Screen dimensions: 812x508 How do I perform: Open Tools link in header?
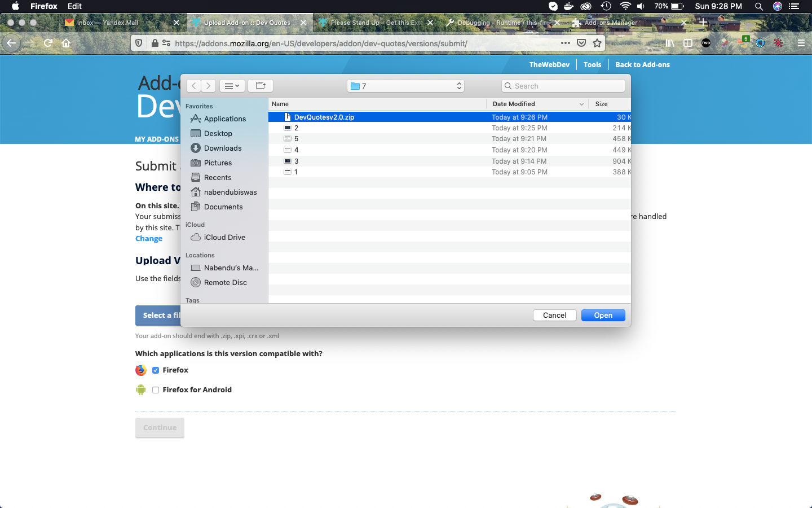tap(592, 65)
